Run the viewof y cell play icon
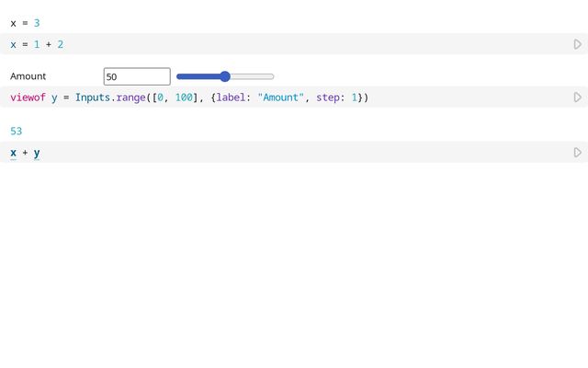Image resolution: width=588 pixels, height=368 pixels. point(577,98)
